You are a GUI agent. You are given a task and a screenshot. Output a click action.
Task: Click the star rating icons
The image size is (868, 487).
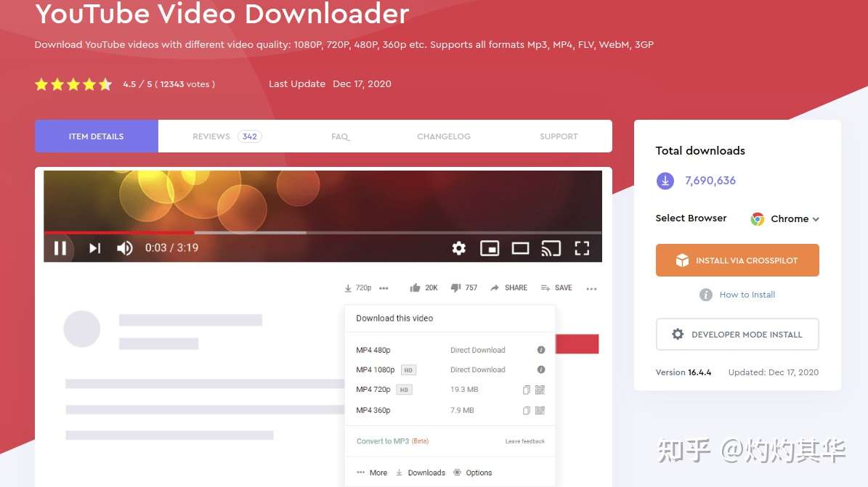point(73,84)
